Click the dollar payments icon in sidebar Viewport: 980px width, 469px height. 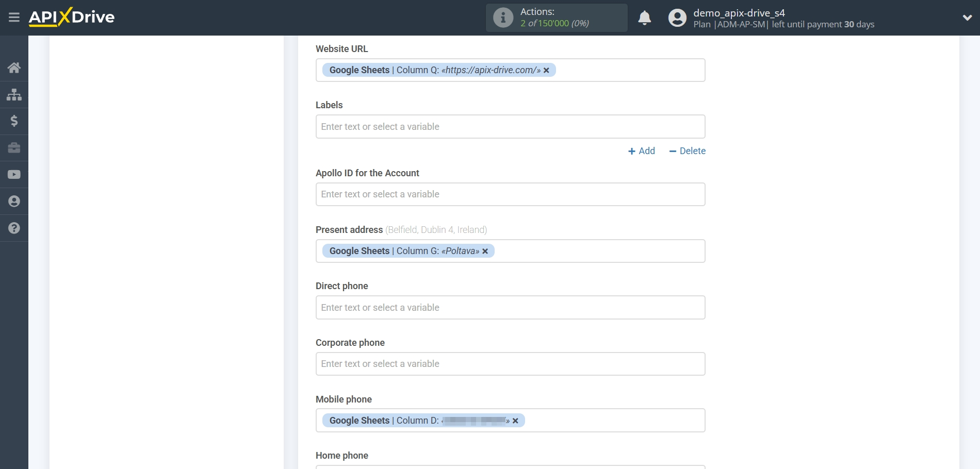click(14, 121)
